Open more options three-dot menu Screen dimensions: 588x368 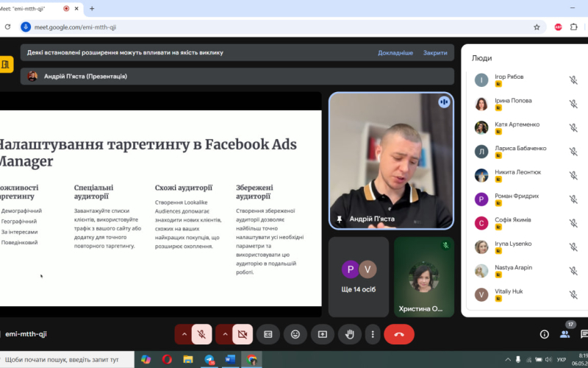373,334
